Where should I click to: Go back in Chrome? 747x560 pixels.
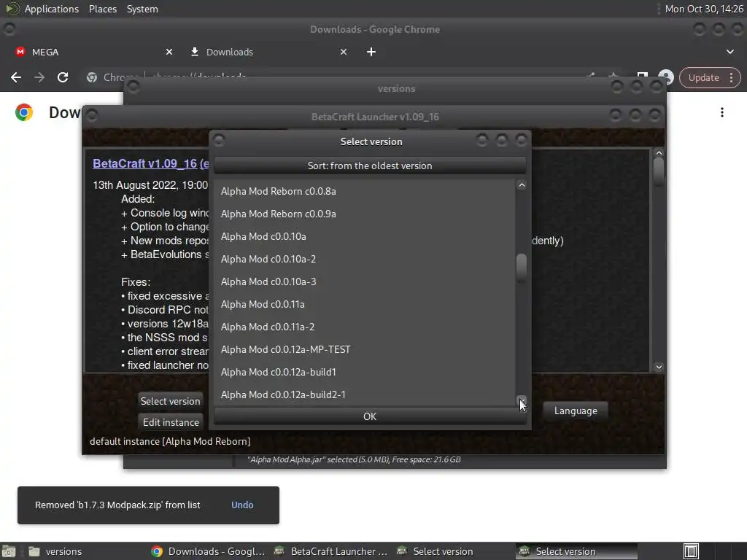click(16, 77)
